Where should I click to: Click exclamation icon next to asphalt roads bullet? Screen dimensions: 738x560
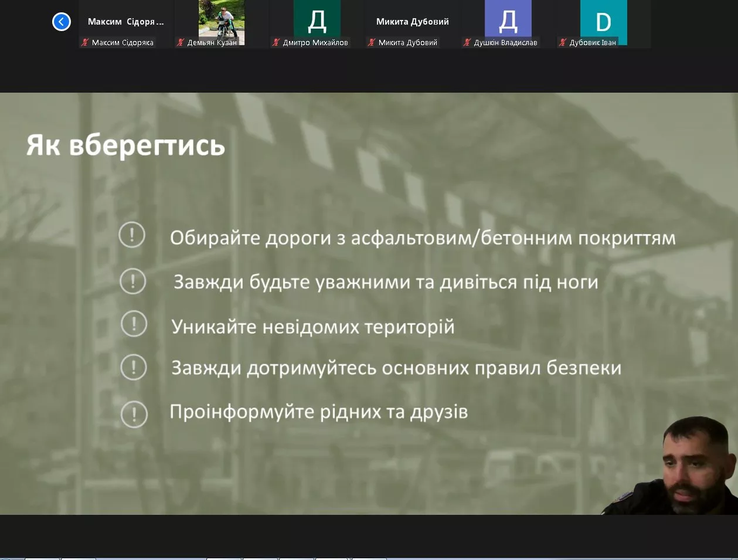coord(132,235)
